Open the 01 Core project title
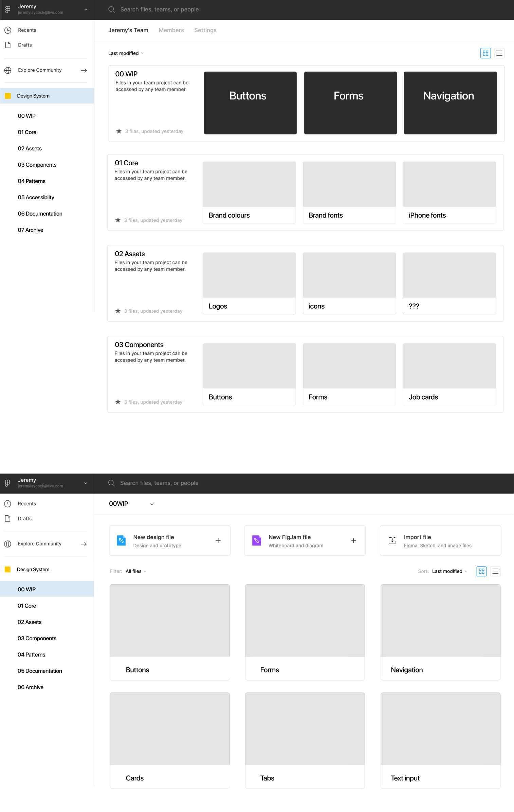 (126, 163)
